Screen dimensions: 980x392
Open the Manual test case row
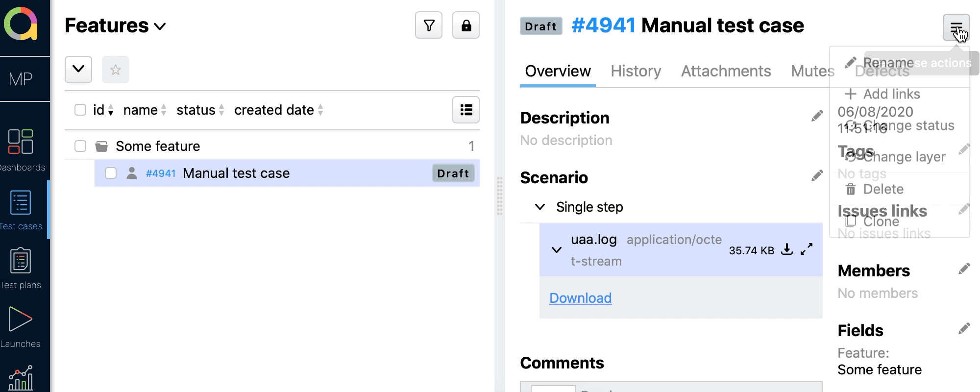pyautogui.click(x=287, y=173)
